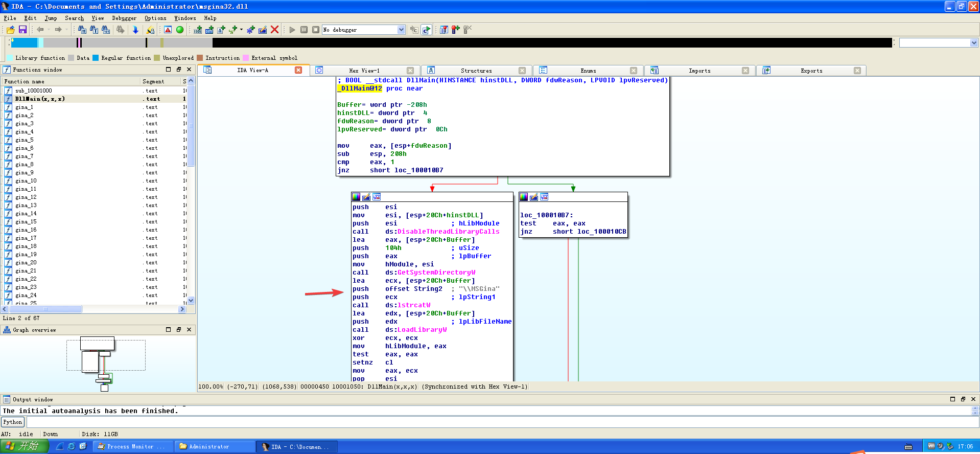
Task: Open the Windows menu
Action: click(185, 18)
